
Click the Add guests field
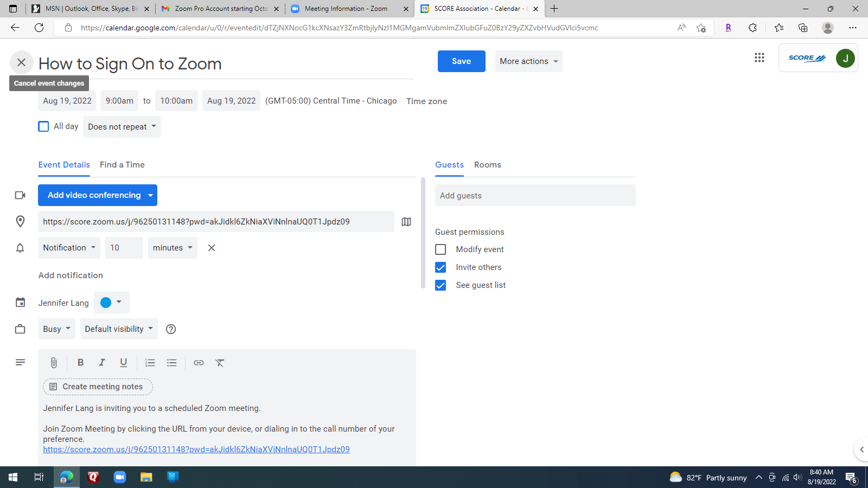535,195
